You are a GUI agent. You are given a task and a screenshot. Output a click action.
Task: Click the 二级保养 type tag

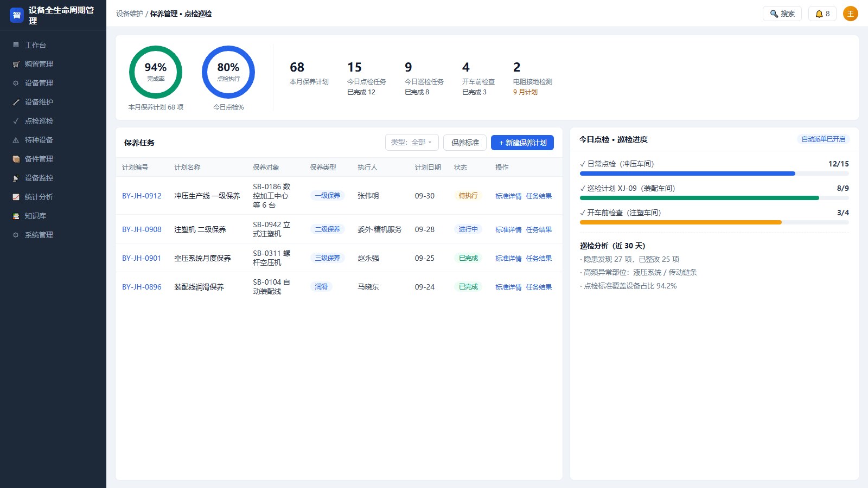coord(328,229)
